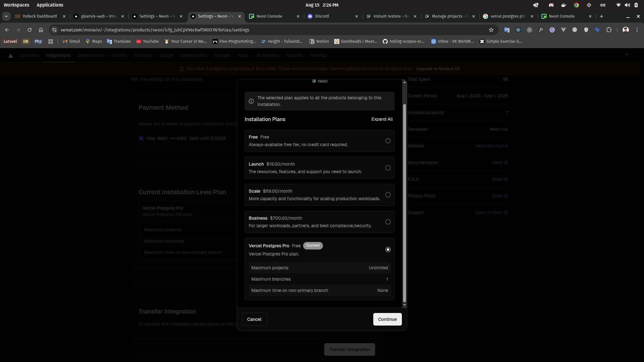Open a new browser tab
Screen dimensions: 644x362
click(x=602, y=16)
